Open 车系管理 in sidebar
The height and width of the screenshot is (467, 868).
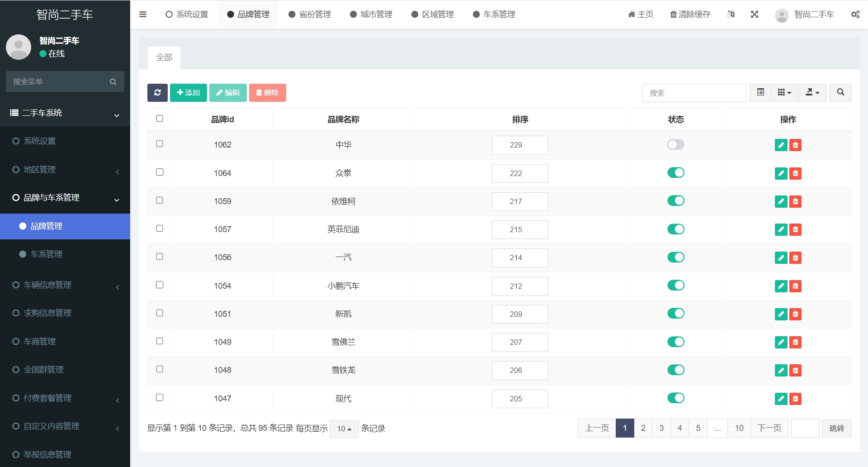click(x=65, y=254)
